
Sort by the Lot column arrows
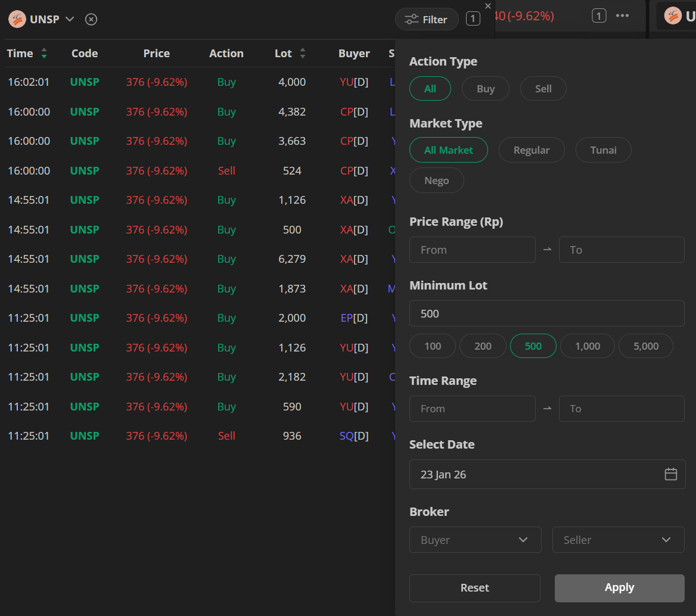(303, 54)
